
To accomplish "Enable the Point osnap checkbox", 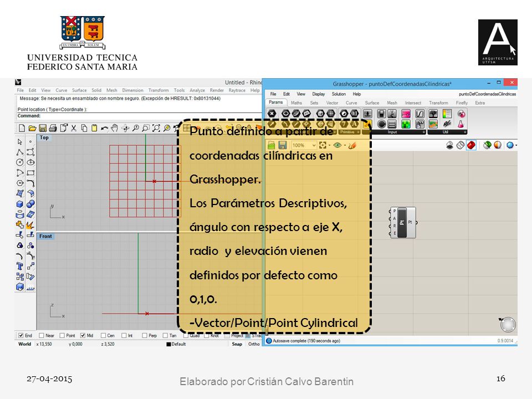I will coord(62,335).
